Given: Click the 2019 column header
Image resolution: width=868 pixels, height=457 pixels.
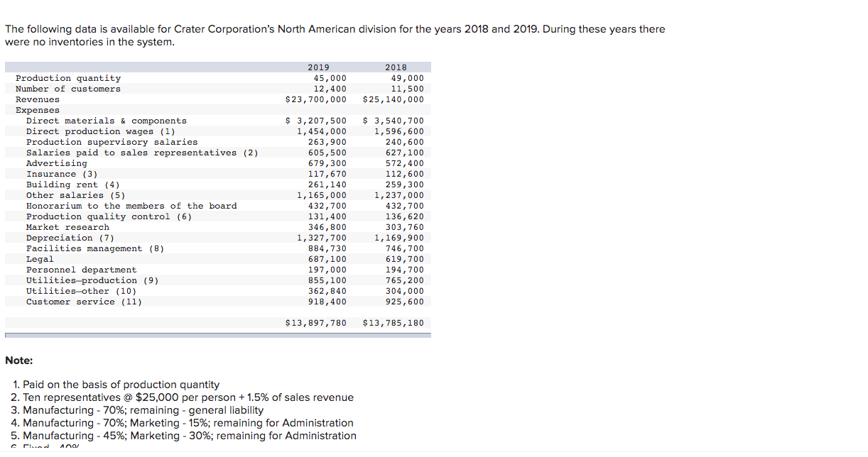Looking at the screenshot, I should coord(318,67).
